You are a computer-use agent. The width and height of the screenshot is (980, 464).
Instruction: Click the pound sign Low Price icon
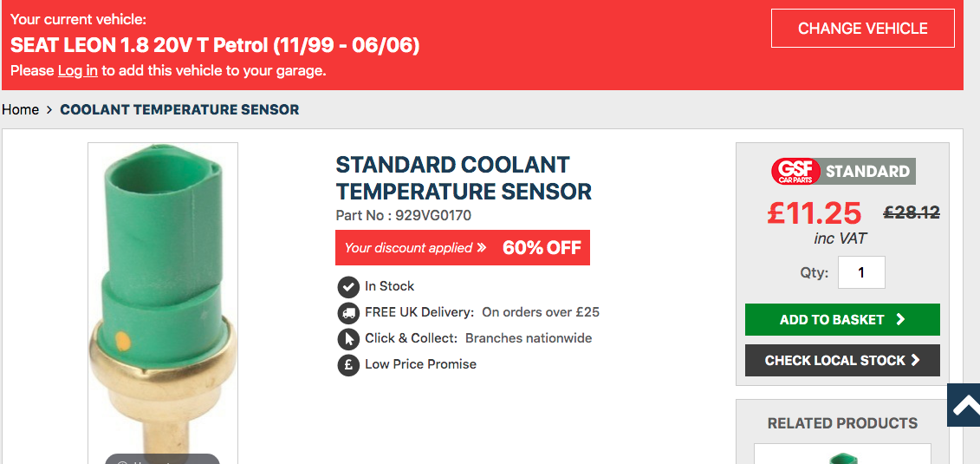pyautogui.click(x=347, y=364)
